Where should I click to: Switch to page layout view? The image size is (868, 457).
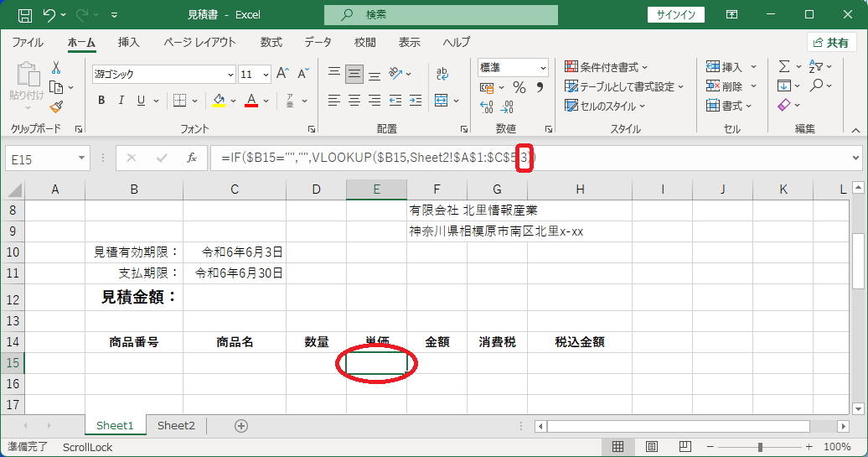coord(652,446)
